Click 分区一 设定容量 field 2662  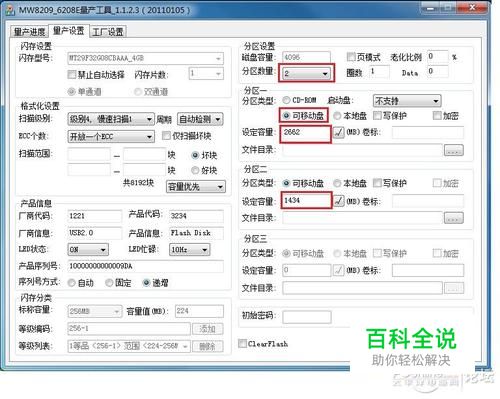pyautogui.click(x=306, y=133)
